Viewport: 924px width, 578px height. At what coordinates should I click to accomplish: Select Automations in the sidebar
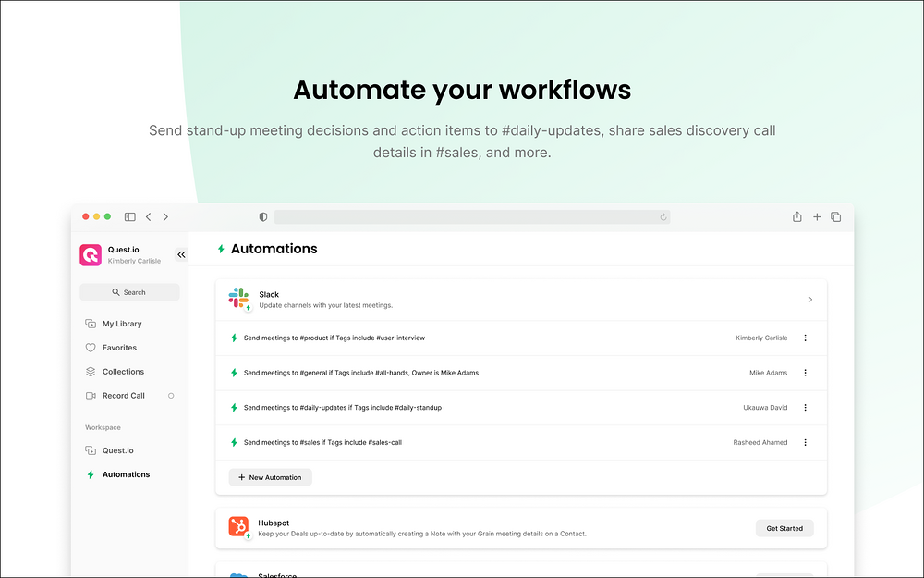point(126,474)
